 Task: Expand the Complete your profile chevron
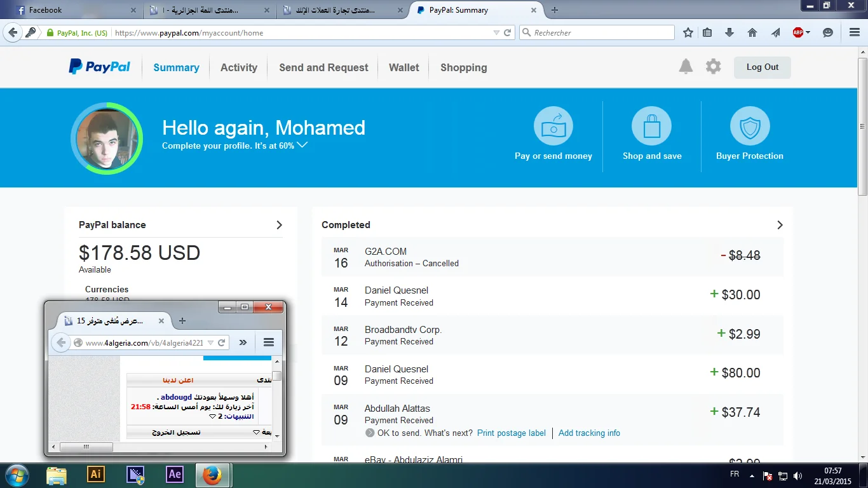coord(302,145)
